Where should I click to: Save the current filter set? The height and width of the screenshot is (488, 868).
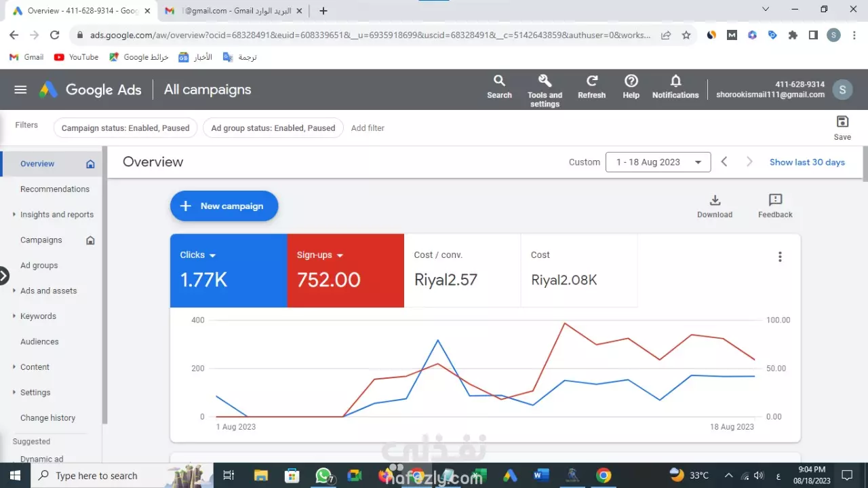842,128
